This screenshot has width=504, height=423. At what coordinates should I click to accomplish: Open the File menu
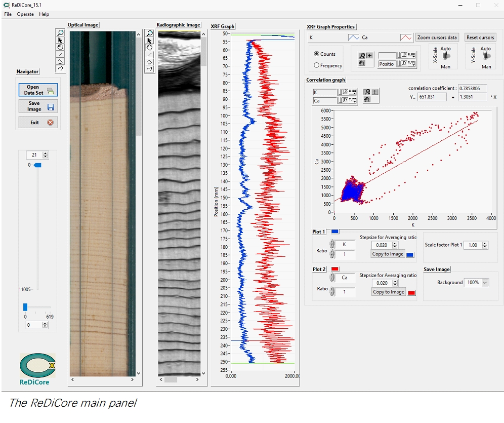click(x=8, y=14)
